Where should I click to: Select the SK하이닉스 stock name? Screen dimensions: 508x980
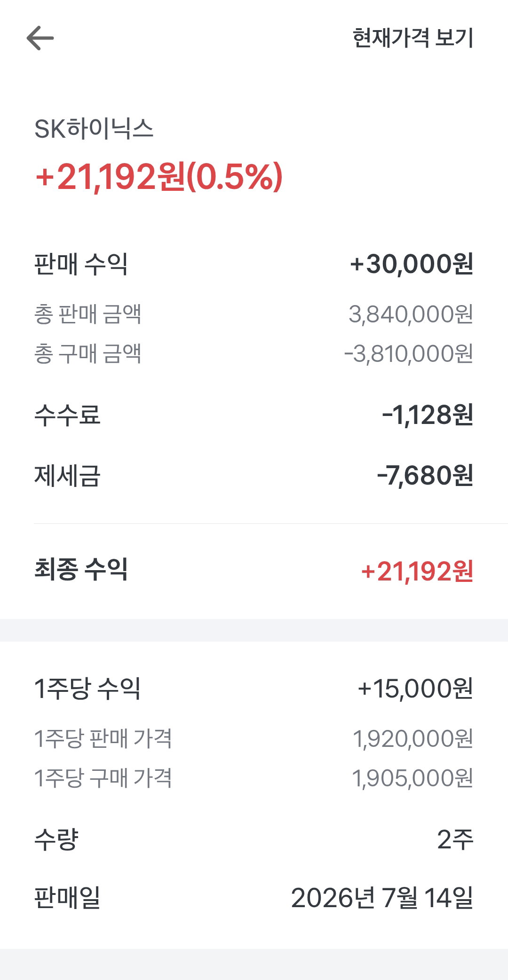[x=94, y=128]
